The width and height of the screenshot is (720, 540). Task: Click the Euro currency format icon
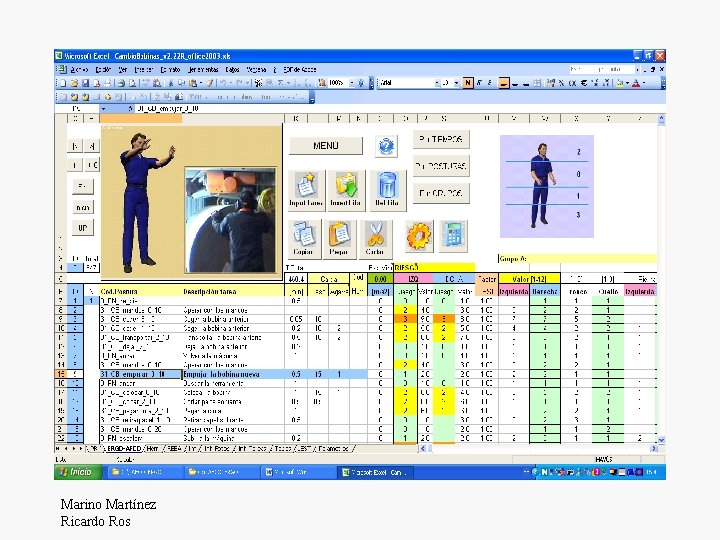click(x=584, y=83)
